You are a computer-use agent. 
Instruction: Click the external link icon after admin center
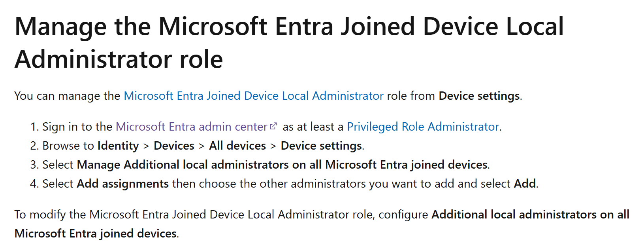273,126
